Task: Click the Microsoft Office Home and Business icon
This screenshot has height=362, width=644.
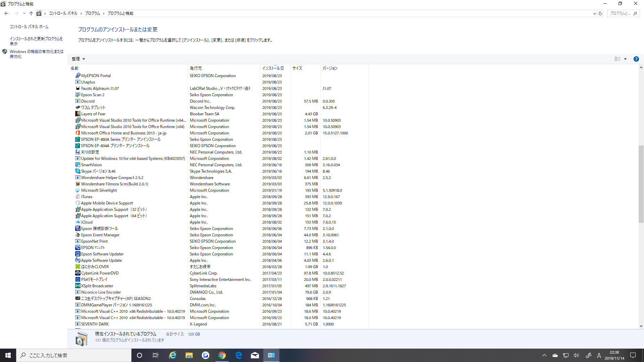Action: coord(77,133)
